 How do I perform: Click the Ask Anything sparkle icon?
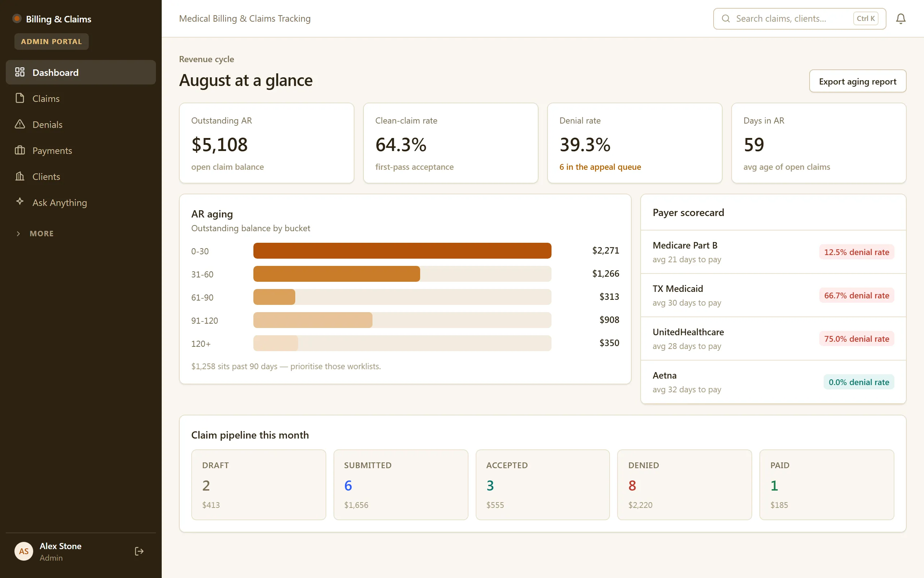pos(20,202)
